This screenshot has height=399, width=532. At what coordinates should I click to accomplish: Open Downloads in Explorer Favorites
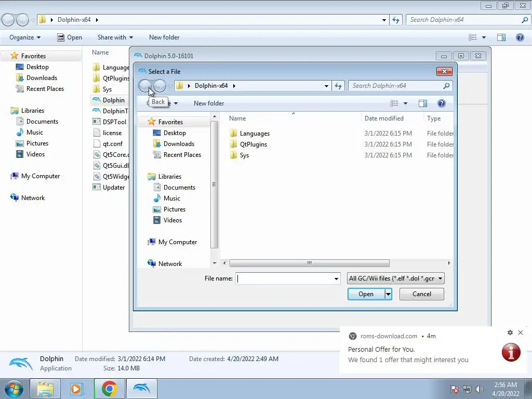coord(42,78)
